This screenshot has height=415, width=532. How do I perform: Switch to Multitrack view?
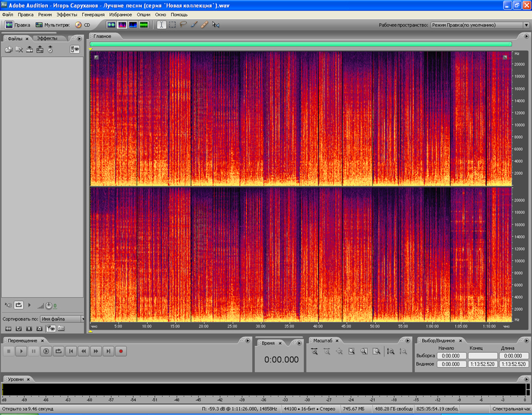coord(52,25)
